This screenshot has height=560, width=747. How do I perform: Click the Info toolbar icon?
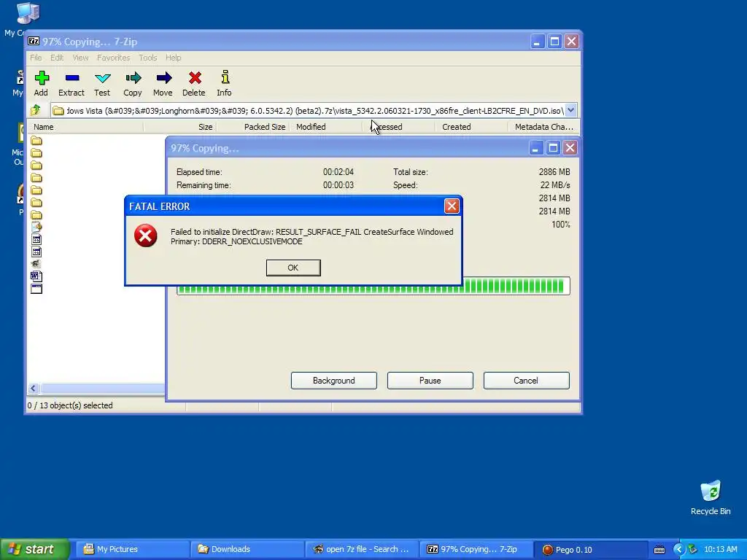coord(225,77)
